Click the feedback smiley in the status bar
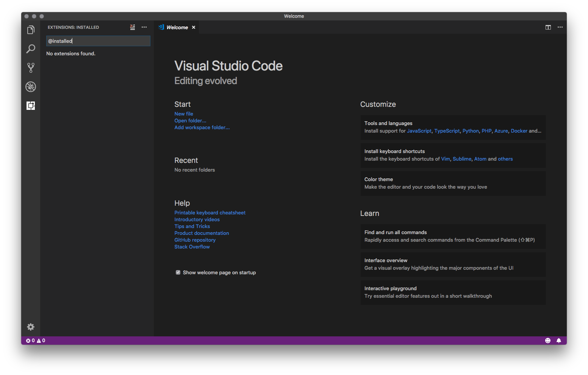 pyautogui.click(x=548, y=340)
